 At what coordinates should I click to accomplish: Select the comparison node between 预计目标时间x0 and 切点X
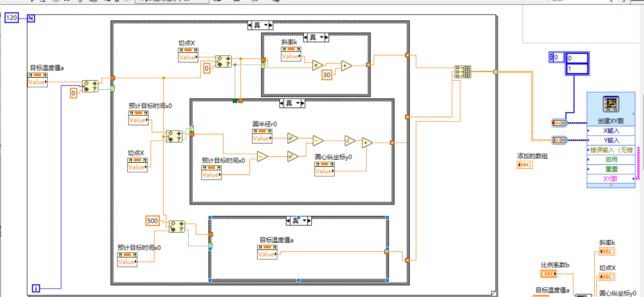(174, 136)
